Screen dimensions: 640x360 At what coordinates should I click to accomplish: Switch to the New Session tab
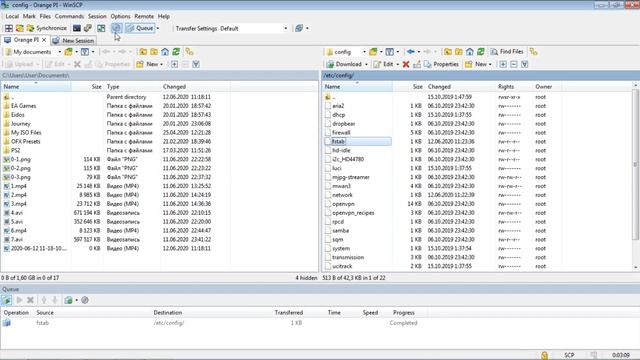coord(73,40)
